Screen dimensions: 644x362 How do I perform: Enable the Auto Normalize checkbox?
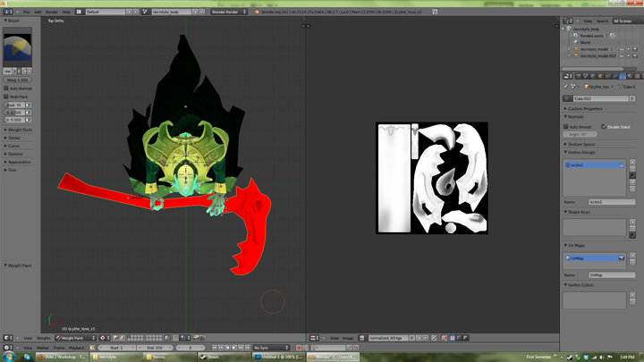point(5,88)
